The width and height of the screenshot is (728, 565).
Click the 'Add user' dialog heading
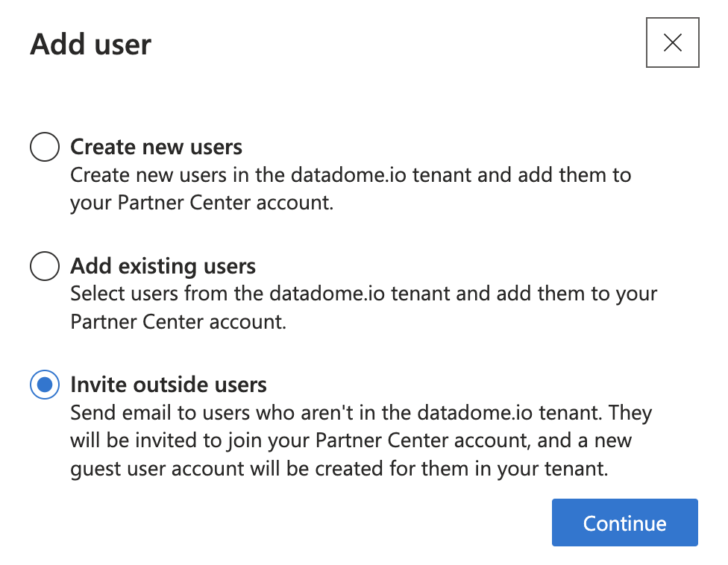point(90,45)
